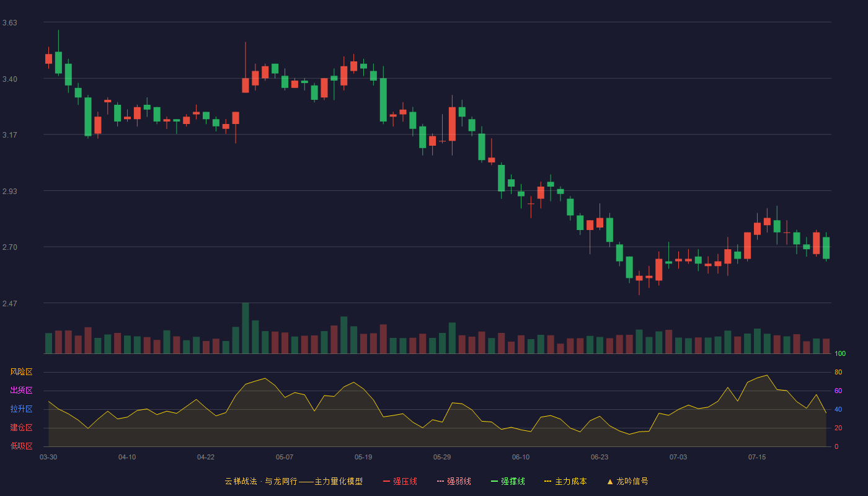Click the 05-19 date label
The image size is (868, 496).
(363, 457)
